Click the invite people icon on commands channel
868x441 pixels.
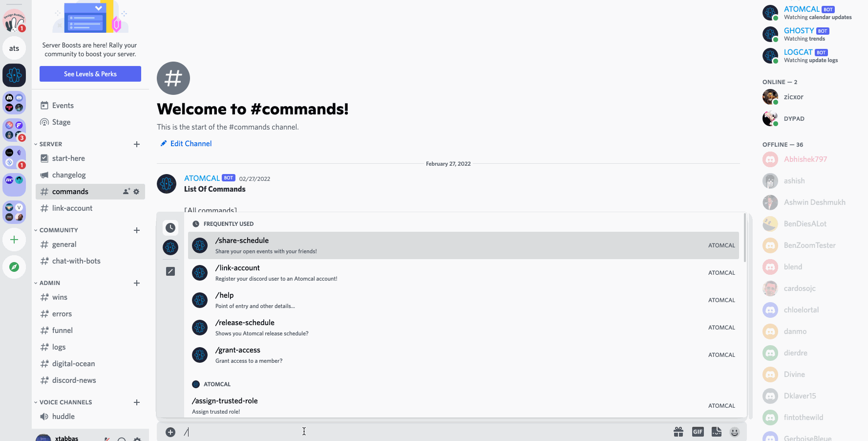[x=127, y=192]
